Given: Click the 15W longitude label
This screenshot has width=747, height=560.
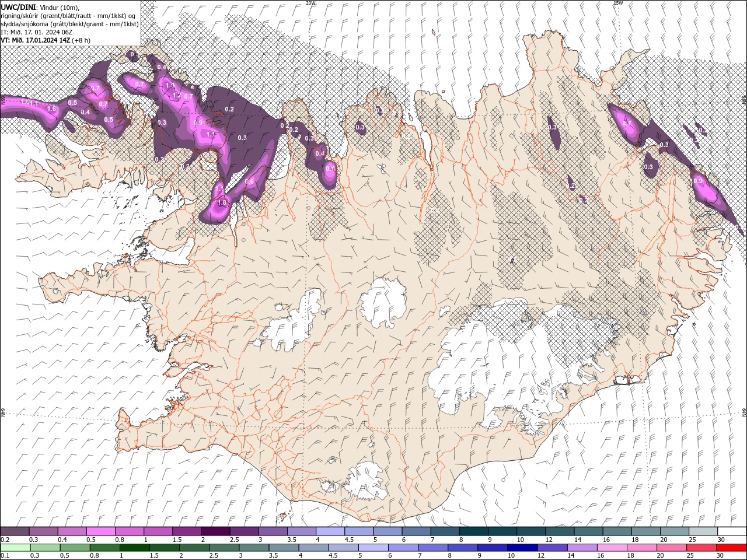Looking at the screenshot, I should click(x=619, y=3).
